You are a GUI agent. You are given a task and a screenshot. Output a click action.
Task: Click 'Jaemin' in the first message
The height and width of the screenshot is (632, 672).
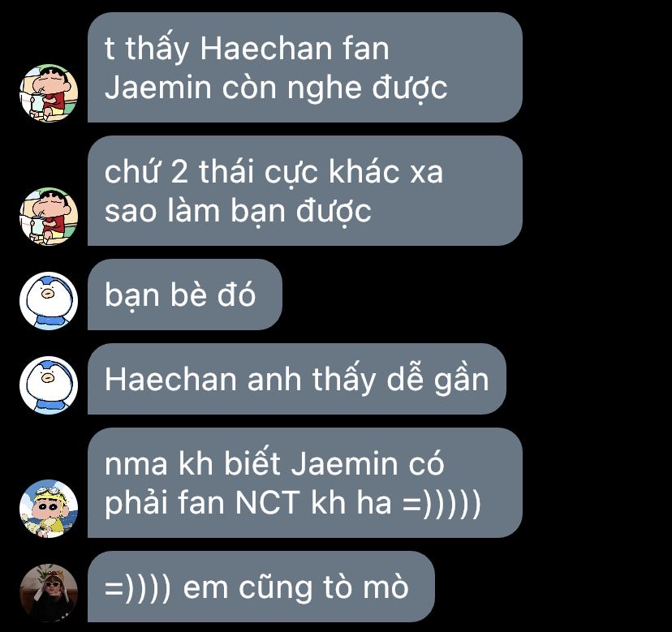[158, 88]
